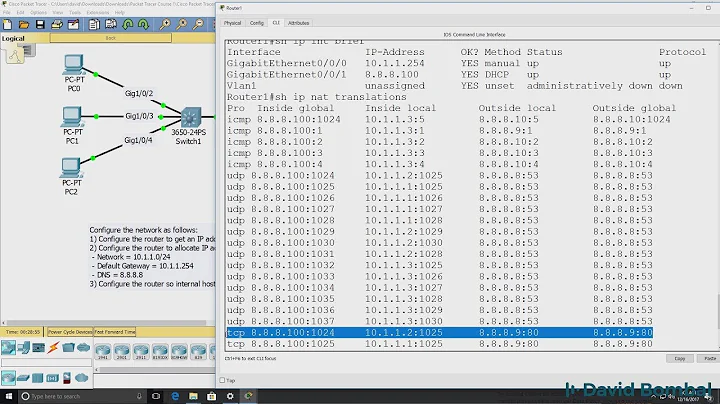Image resolution: width=720 pixels, height=404 pixels.
Task: Open the File menu
Action: pyautogui.click(x=6, y=12)
